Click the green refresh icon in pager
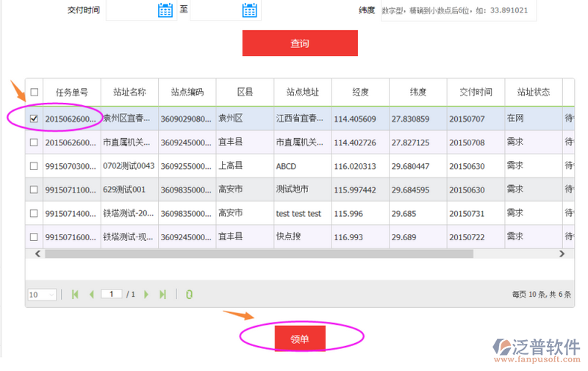This screenshot has height=371, width=588. (189, 295)
